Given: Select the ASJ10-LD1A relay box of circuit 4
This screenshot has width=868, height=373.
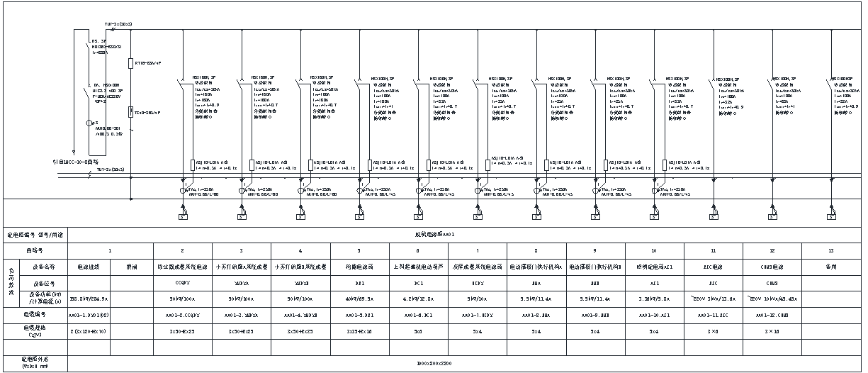Looking at the screenshot, I should click(x=310, y=165).
